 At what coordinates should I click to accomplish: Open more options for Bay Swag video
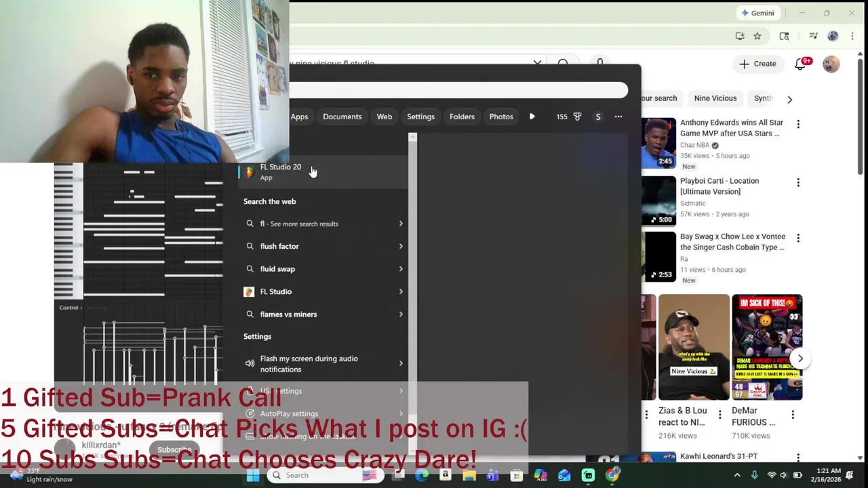pos(798,238)
